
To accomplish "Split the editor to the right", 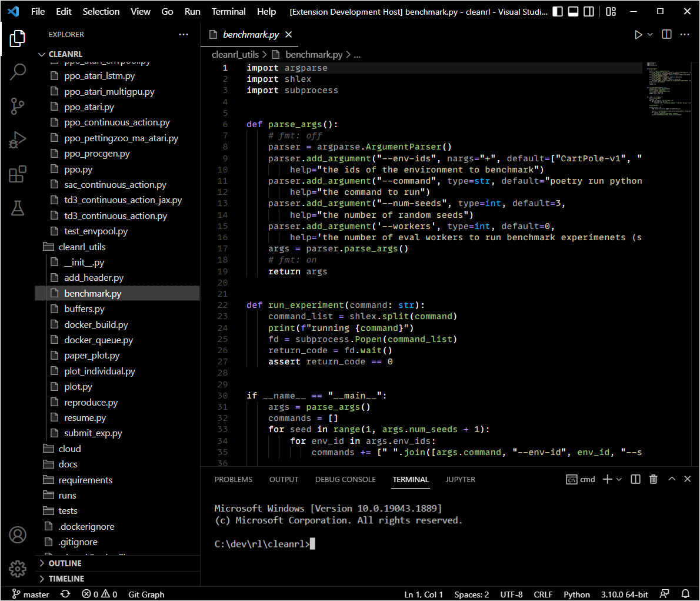I will pos(666,34).
